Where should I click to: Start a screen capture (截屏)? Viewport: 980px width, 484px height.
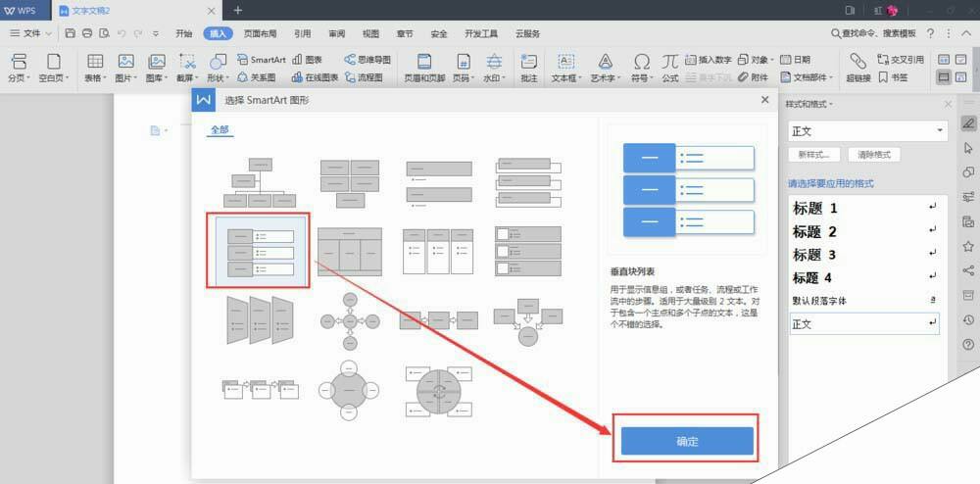[187, 69]
